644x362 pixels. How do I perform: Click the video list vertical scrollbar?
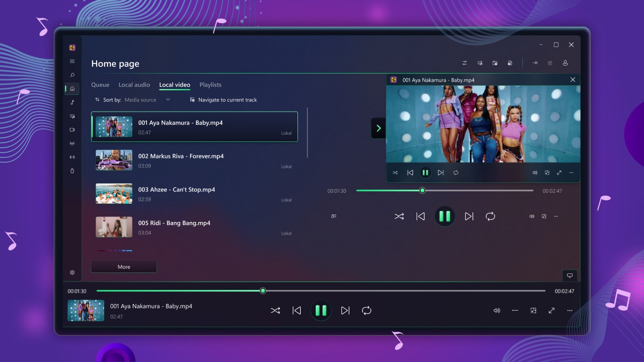tap(307, 133)
